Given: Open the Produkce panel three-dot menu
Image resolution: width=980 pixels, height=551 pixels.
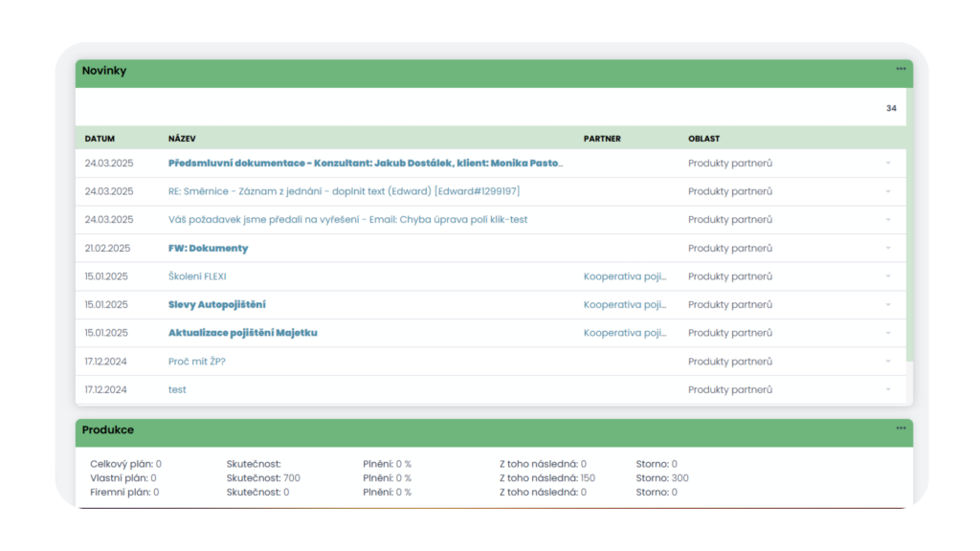Looking at the screenshot, I should coord(901,429).
